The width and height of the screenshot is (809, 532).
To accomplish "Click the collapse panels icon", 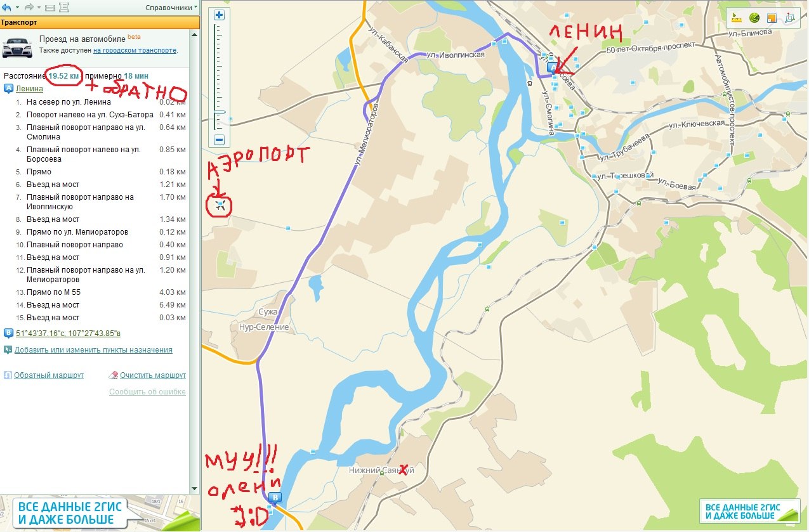I will (x=50, y=8).
